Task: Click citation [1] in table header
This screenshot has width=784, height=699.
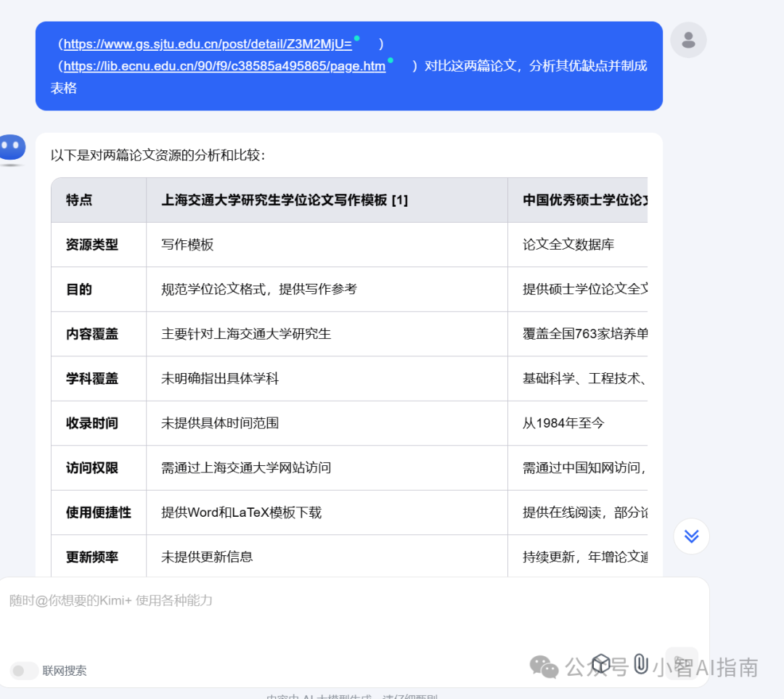Action: 399,200
